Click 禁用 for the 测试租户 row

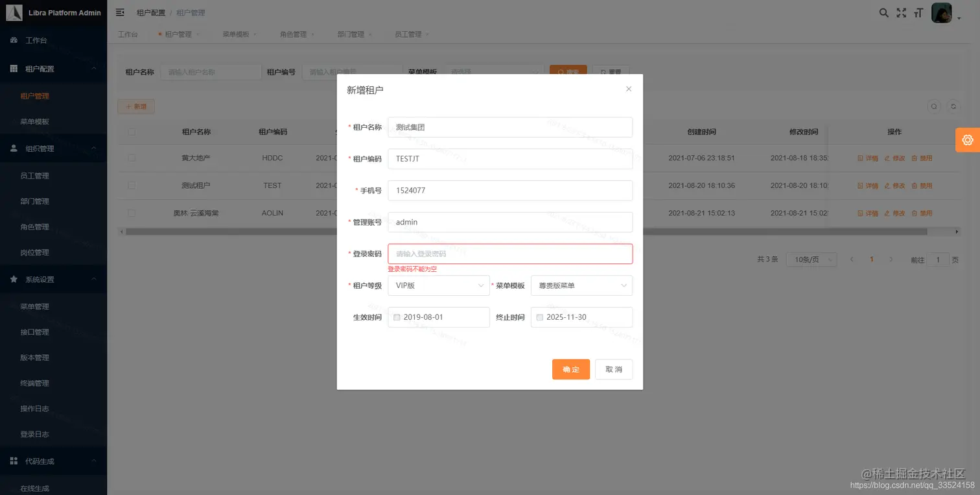tap(922, 186)
